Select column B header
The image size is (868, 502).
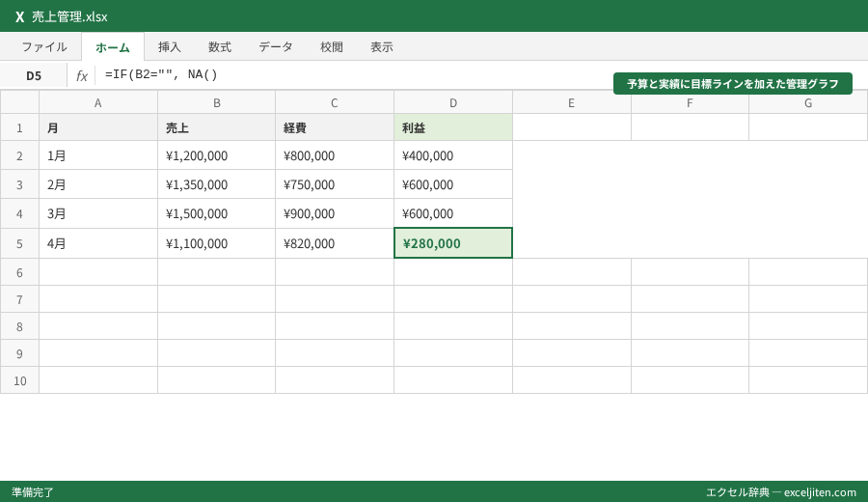pyautogui.click(x=216, y=103)
